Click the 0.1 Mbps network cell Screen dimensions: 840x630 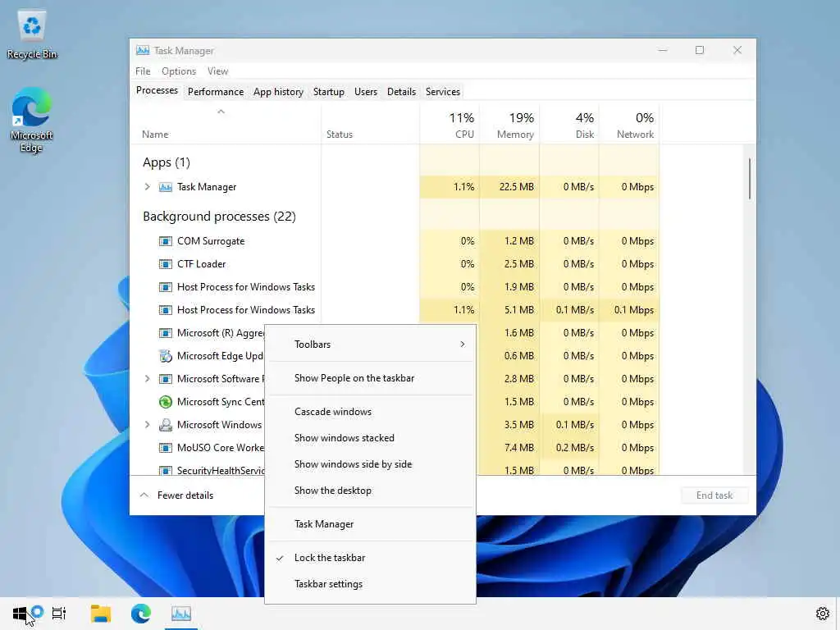coord(629,310)
